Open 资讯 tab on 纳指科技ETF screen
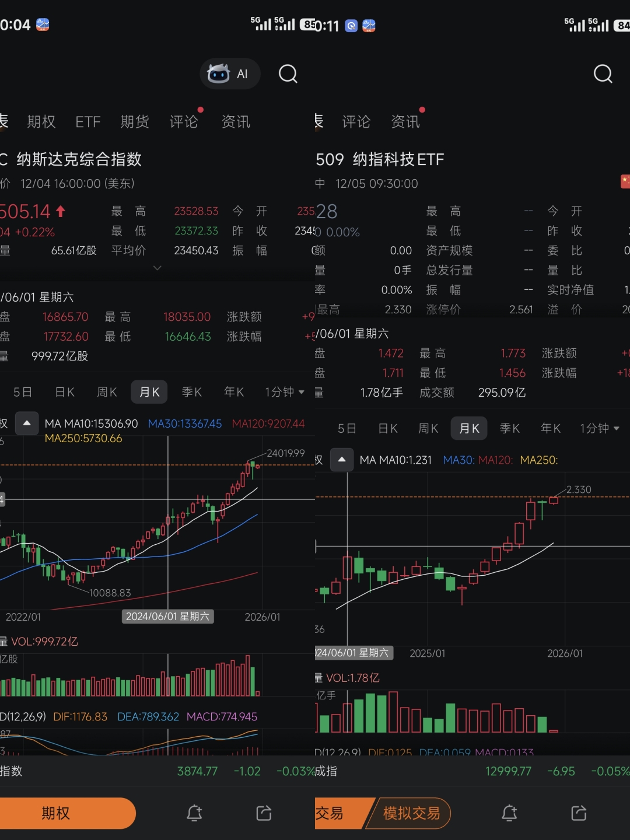Image resolution: width=630 pixels, height=840 pixels. click(x=405, y=121)
